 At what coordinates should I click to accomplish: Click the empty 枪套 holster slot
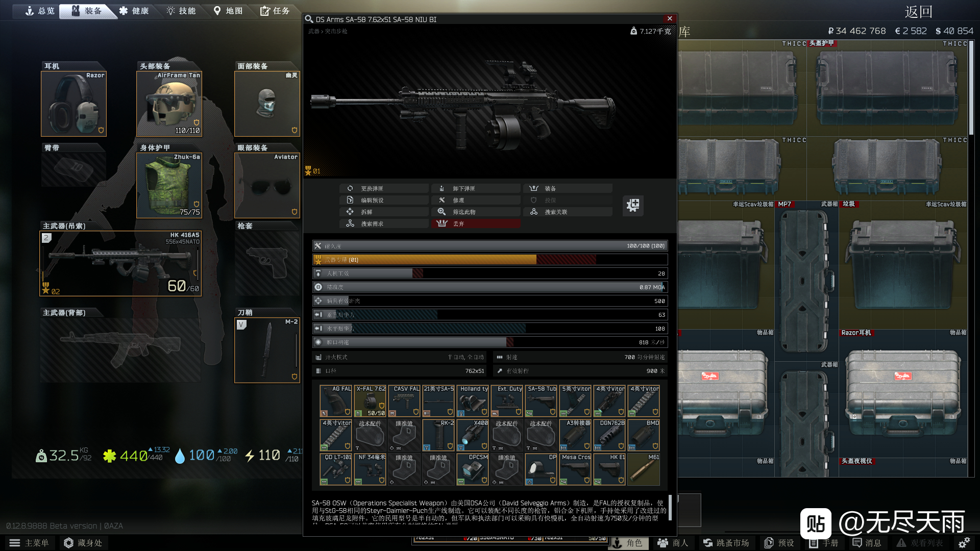pos(267,263)
